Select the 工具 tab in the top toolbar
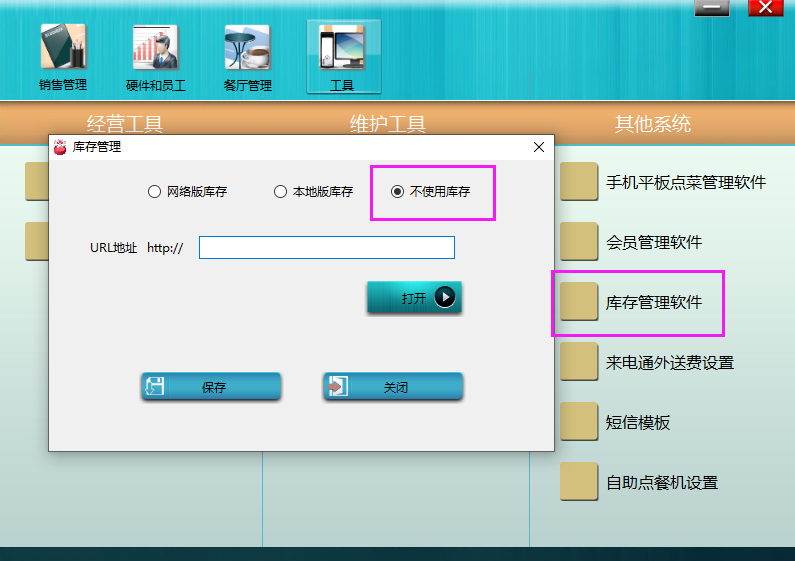 click(x=343, y=57)
